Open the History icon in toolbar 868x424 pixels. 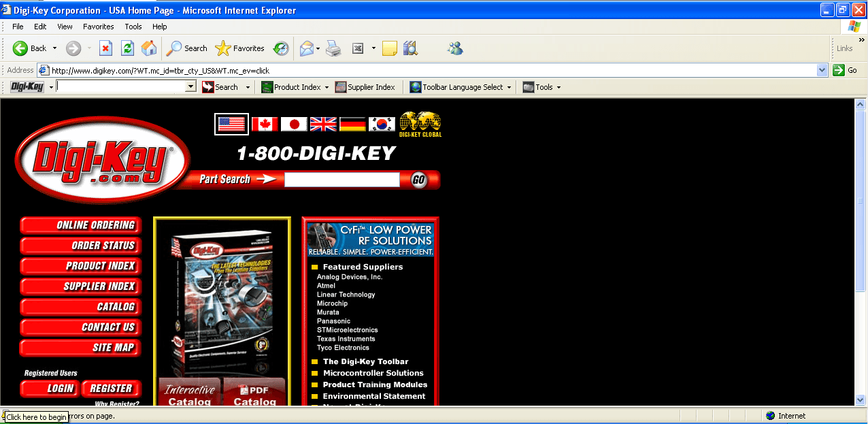(281, 48)
